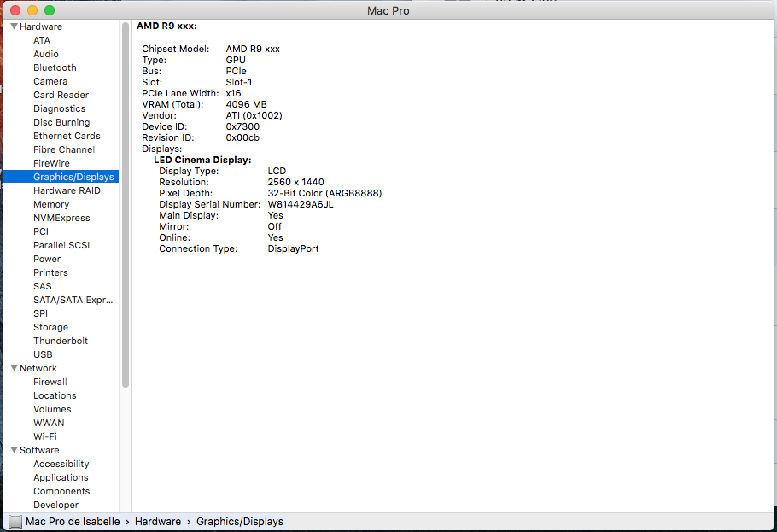
Task: Click the 'AMD R9 xxx:' heading
Action: point(167,26)
